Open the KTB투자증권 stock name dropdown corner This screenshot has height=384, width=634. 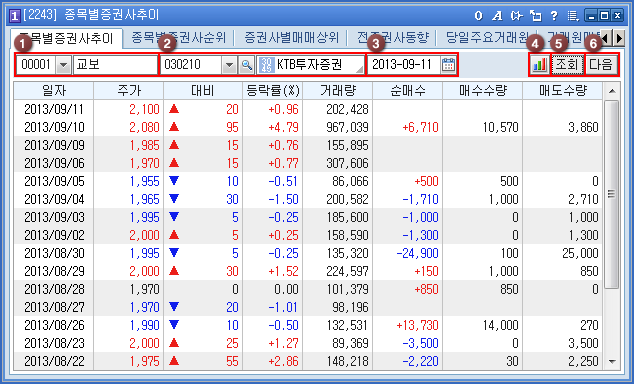[359, 70]
